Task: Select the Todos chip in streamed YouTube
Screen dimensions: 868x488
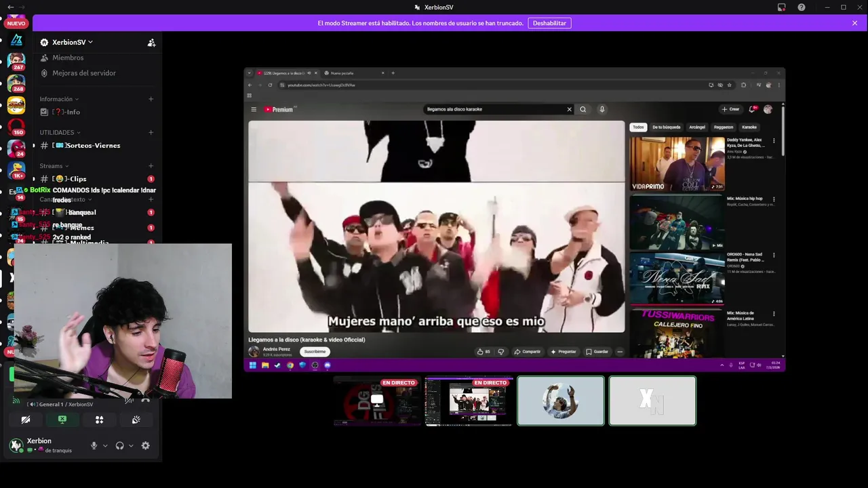Action: [x=638, y=127]
